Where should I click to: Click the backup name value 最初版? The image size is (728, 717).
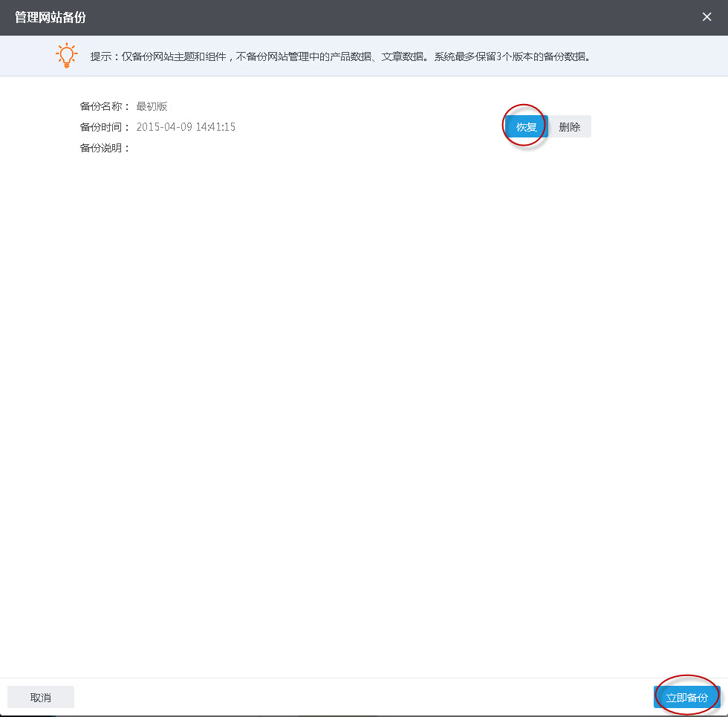(x=152, y=106)
